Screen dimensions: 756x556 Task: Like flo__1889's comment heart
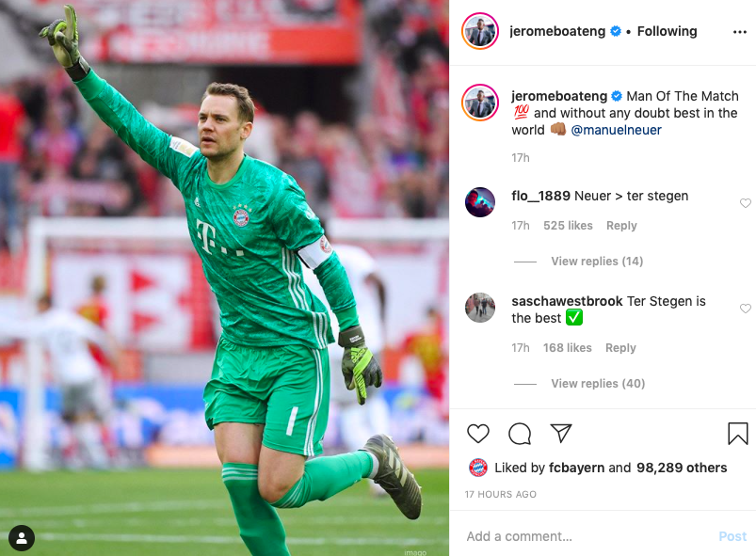[x=746, y=203]
